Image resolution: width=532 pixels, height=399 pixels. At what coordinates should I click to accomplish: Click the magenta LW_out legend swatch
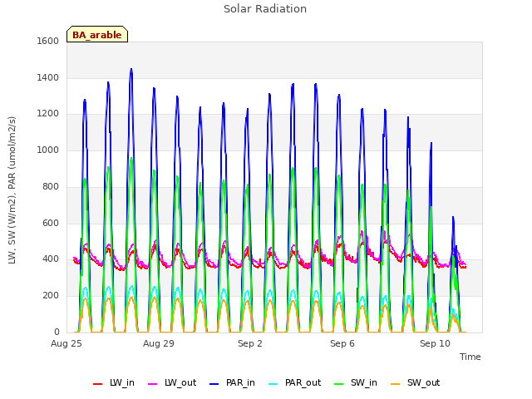pyautogui.click(x=153, y=384)
